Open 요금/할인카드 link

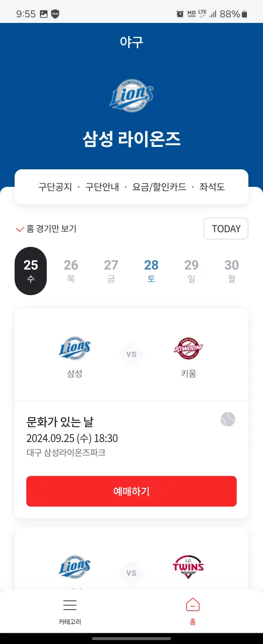click(x=159, y=187)
